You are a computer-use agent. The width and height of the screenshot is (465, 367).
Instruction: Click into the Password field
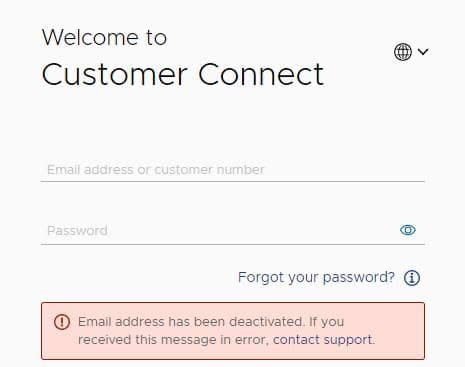[x=233, y=230]
